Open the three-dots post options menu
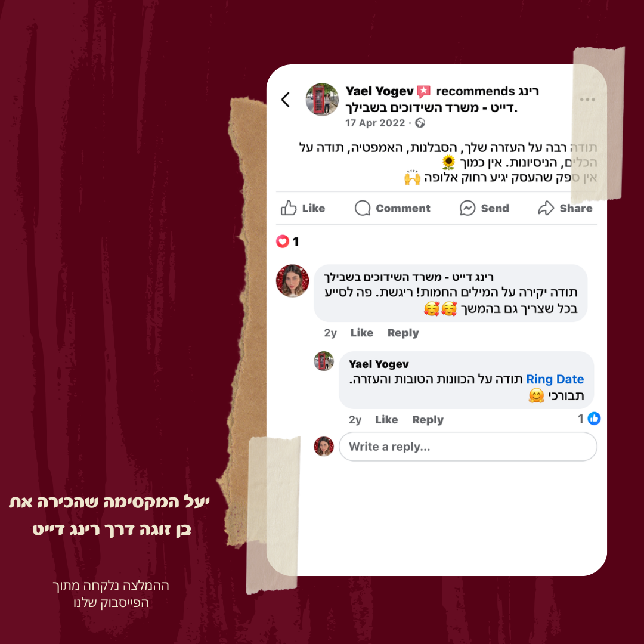Screen dimensions: 644x644 tap(587, 100)
